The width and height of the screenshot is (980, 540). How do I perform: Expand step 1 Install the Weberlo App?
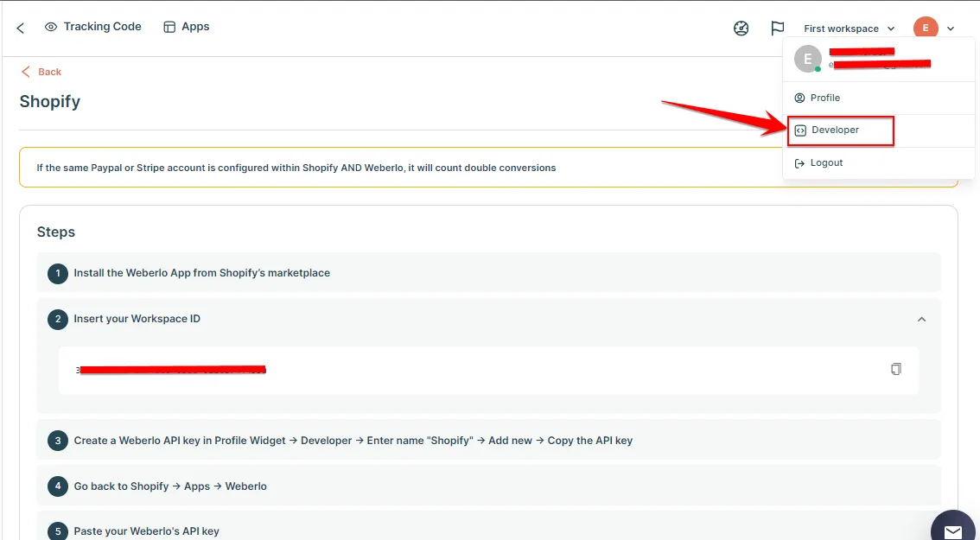point(489,272)
